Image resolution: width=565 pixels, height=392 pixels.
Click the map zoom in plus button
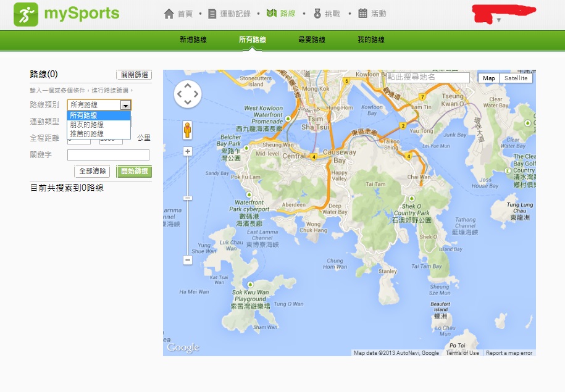[x=188, y=151]
